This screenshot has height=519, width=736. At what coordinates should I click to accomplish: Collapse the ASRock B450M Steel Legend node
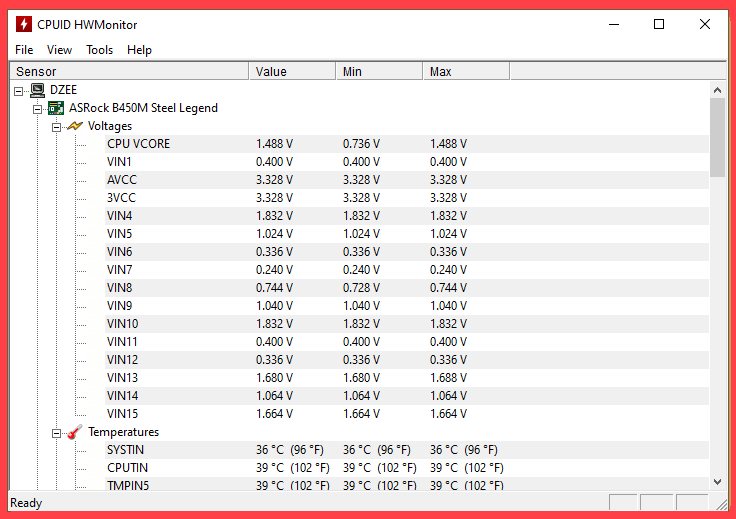point(37,109)
